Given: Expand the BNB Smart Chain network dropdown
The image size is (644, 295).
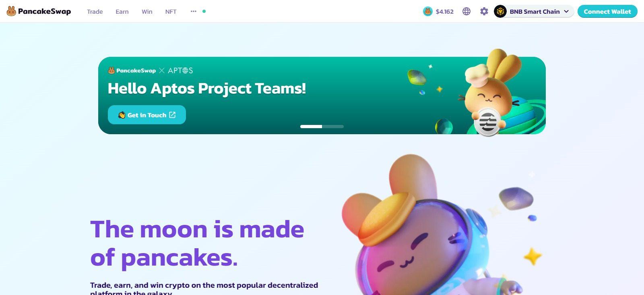Looking at the screenshot, I should (x=534, y=11).
